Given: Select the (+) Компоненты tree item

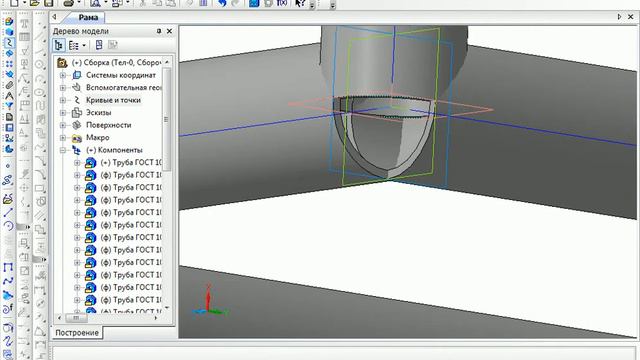Looking at the screenshot, I should 114,150.
